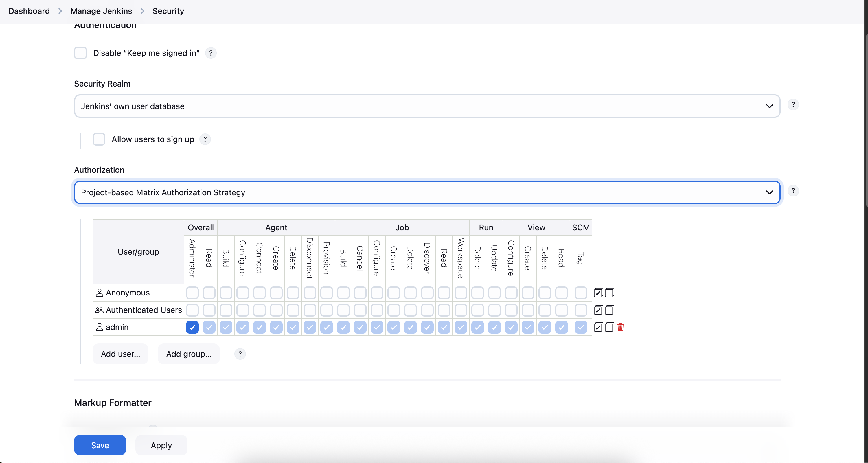Viewport: 868px width, 463px height.
Task: Navigate to Dashboard breadcrumb
Action: pos(29,11)
